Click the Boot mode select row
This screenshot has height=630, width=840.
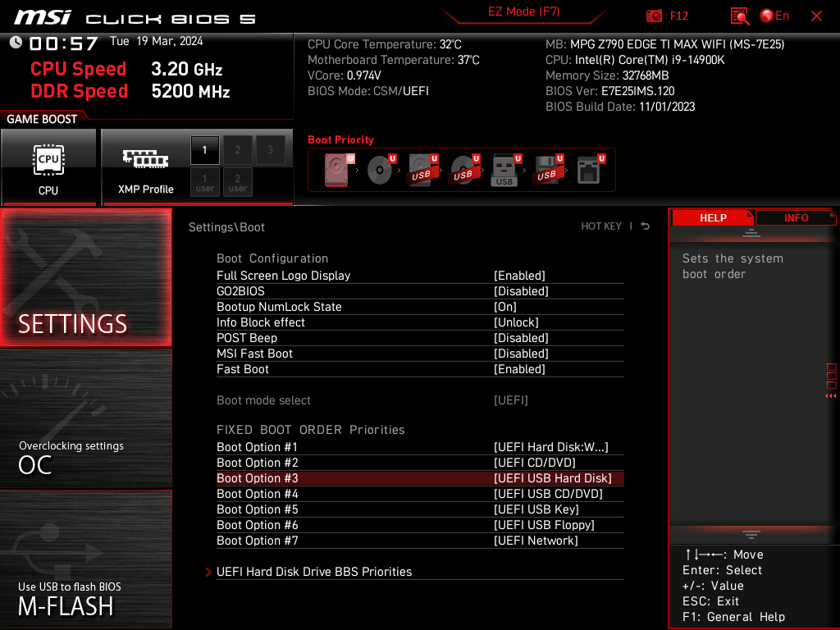(x=420, y=400)
